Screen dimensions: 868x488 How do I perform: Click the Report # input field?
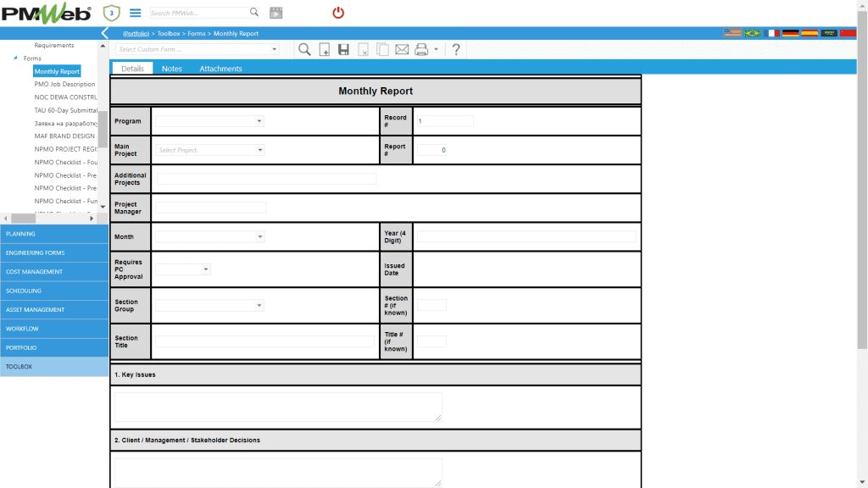pos(431,150)
